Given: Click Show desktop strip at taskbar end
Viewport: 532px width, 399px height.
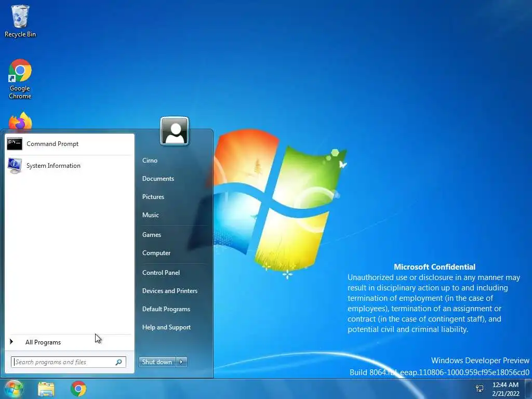Looking at the screenshot, I should (528, 389).
